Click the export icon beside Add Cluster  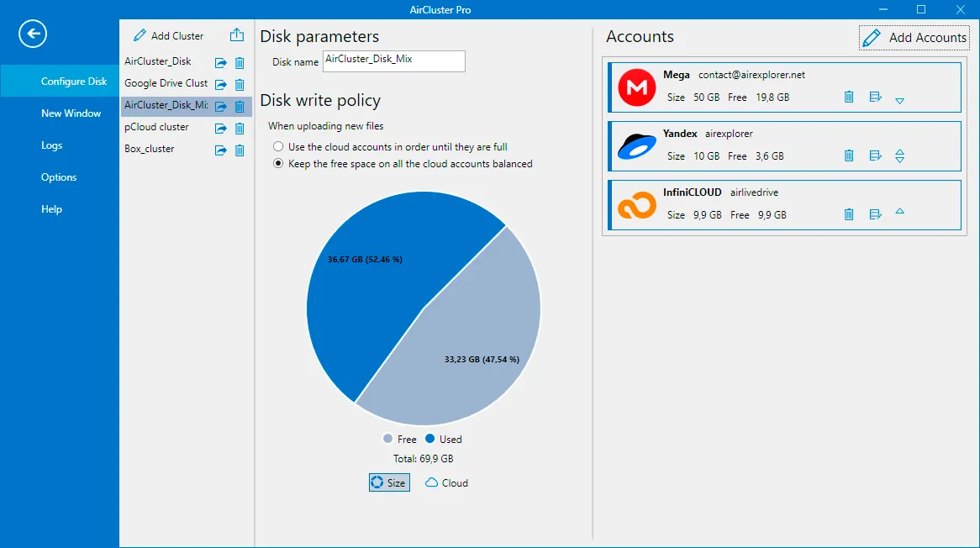coord(237,35)
